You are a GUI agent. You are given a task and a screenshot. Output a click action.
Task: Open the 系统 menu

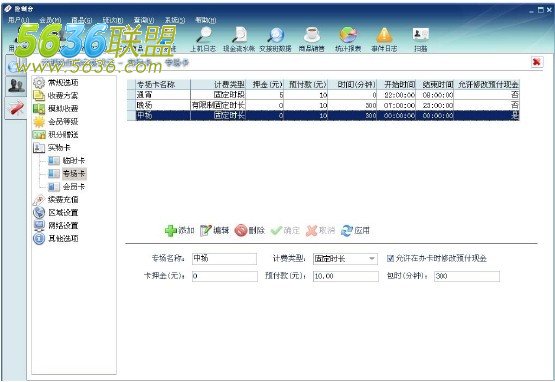point(175,20)
